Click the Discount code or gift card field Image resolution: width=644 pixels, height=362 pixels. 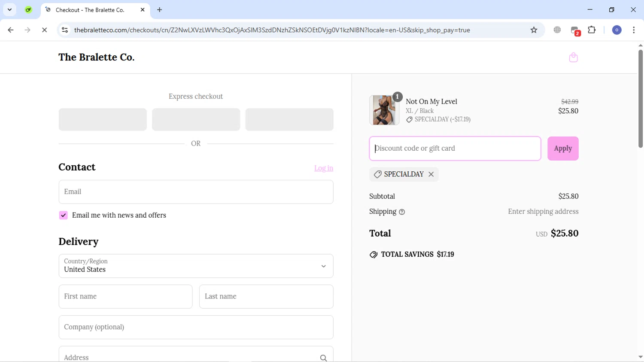tap(455, 149)
